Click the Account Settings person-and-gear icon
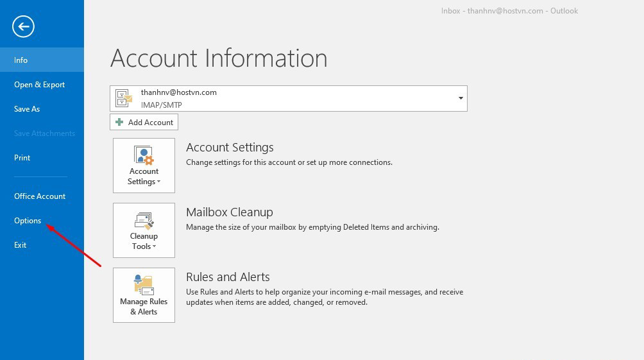 (x=144, y=155)
